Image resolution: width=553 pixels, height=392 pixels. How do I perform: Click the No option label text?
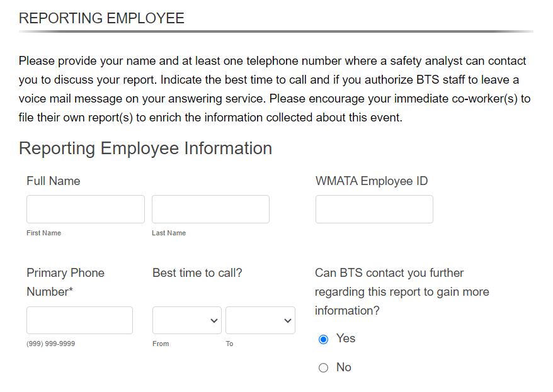(344, 367)
